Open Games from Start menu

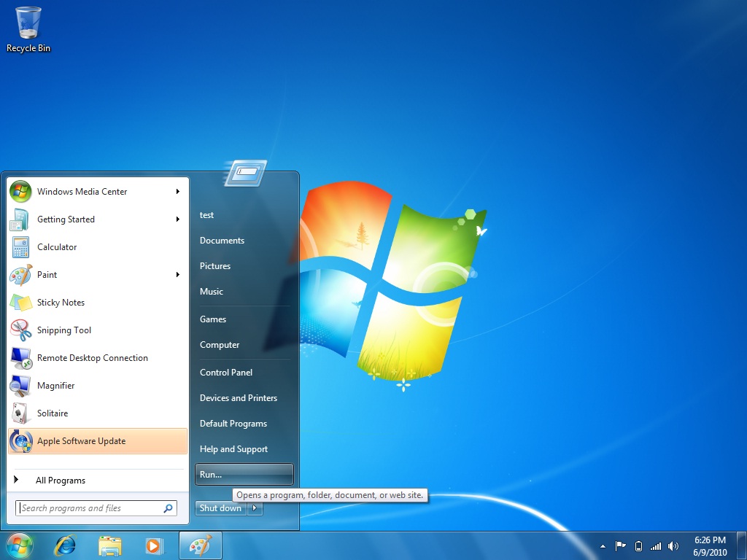point(212,319)
